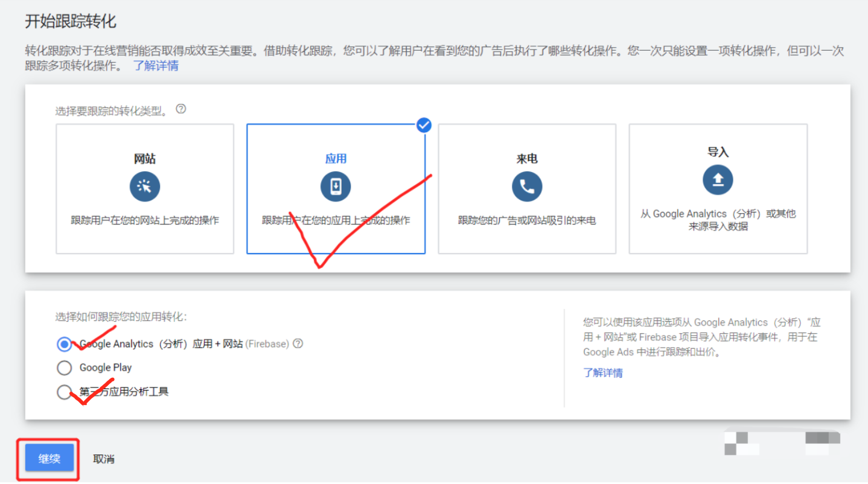Click the 取消 button
This screenshot has height=484, width=868.
103,459
